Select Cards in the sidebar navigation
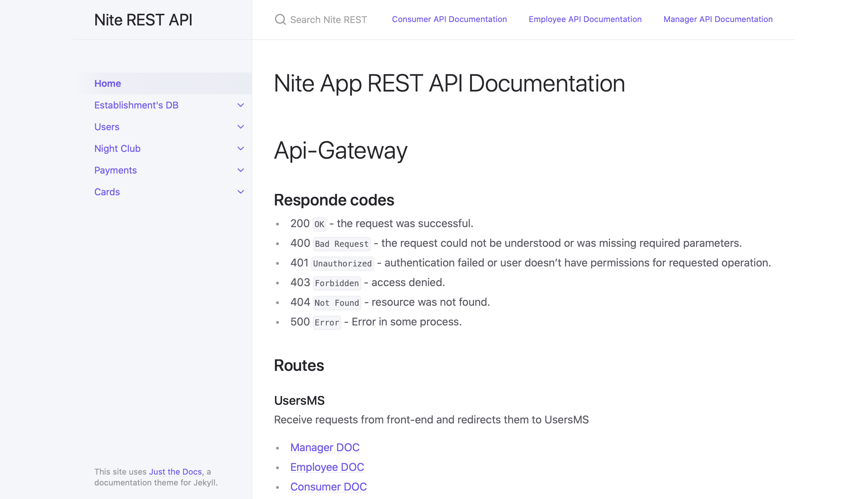The image size is (868, 499). pos(107,192)
